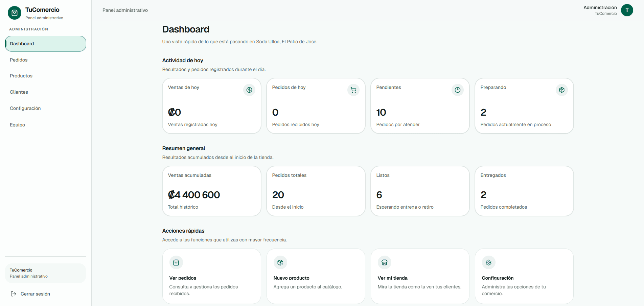Go to Productos in the sidebar

[46, 76]
